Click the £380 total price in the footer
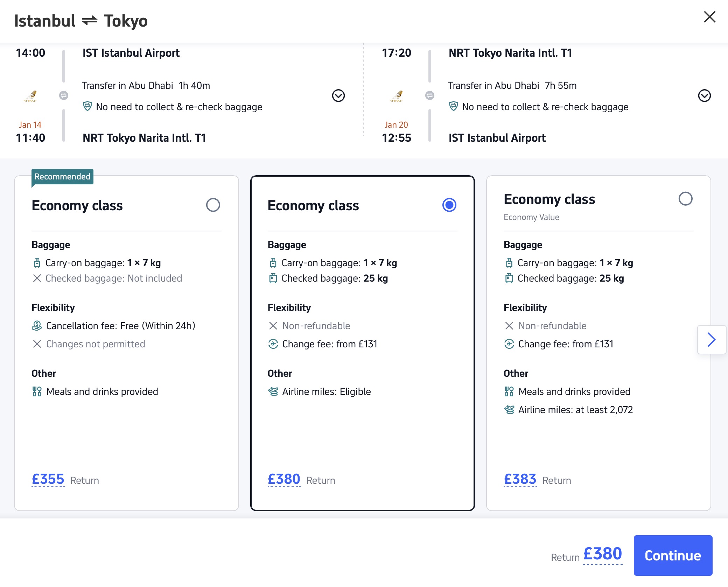The image size is (728, 587). [602, 554]
